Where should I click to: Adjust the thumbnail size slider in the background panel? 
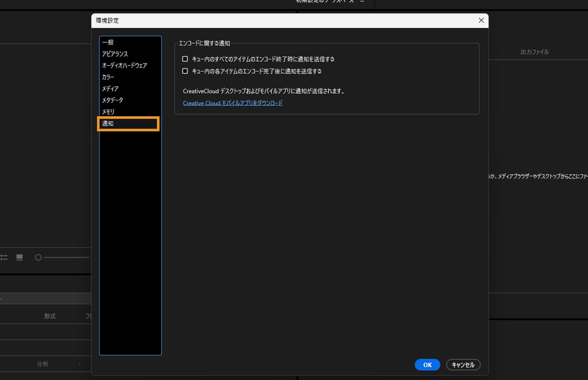tap(62, 258)
